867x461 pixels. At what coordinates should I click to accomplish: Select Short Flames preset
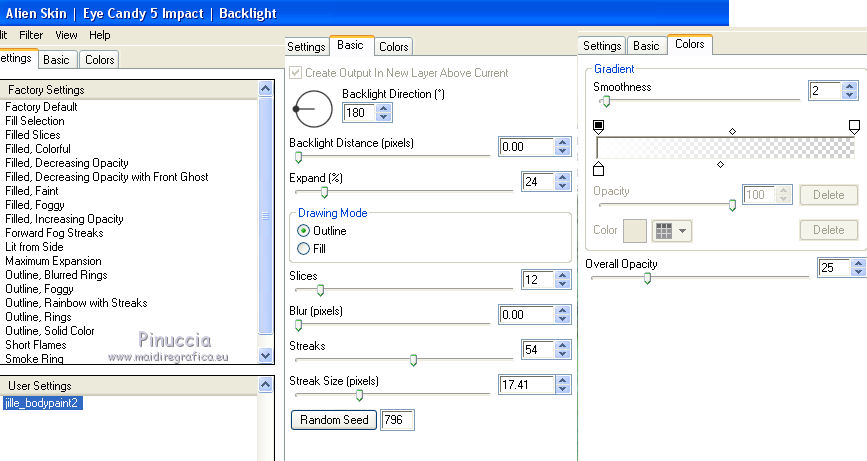(x=35, y=345)
